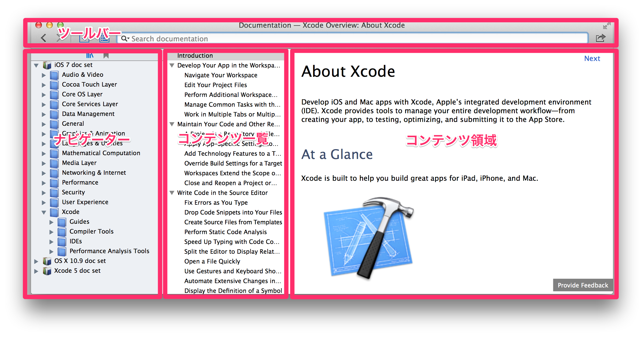
Task: Click the OS X 10.9 doc set icon
Action: pyautogui.click(x=47, y=261)
